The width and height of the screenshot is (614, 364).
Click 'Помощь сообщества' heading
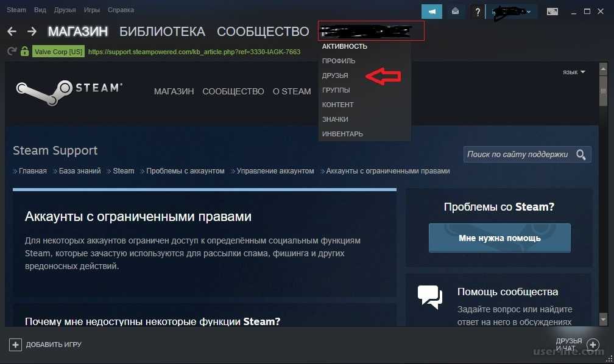click(507, 292)
